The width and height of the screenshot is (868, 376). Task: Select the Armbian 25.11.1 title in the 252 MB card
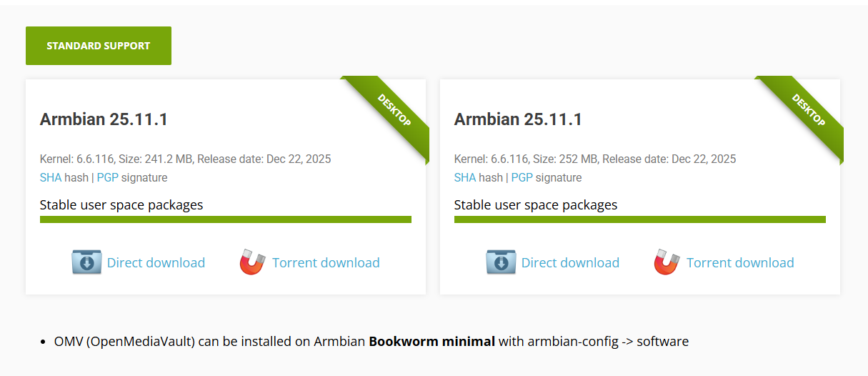[x=518, y=119]
